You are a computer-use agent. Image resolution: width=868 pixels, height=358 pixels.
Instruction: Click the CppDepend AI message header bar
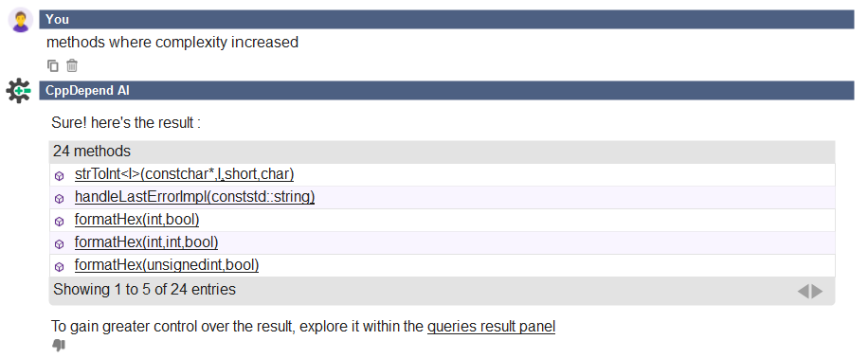tap(446, 91)
